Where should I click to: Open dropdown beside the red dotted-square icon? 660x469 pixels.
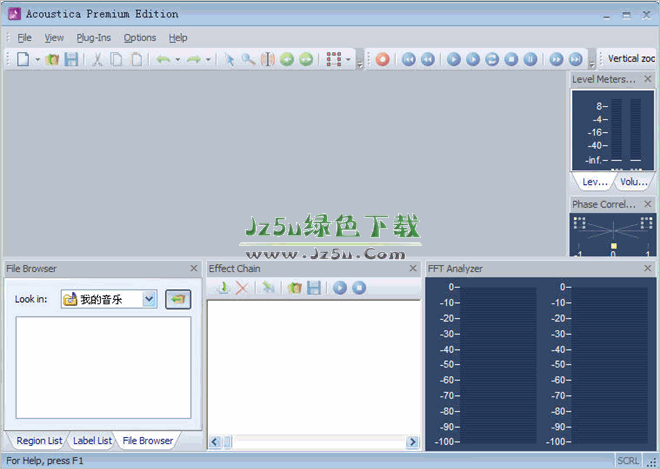(x=348, y=59)
